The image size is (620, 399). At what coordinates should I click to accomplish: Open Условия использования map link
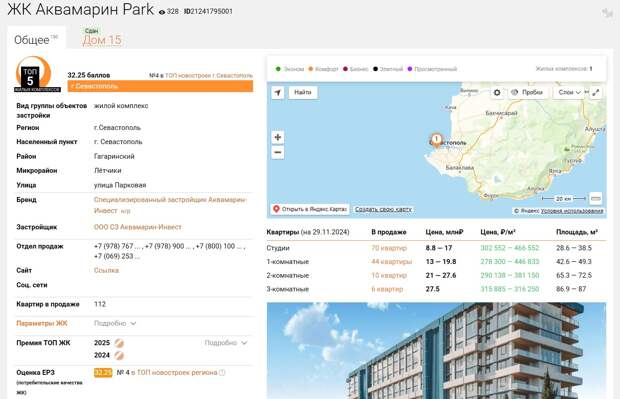(572, 211)
